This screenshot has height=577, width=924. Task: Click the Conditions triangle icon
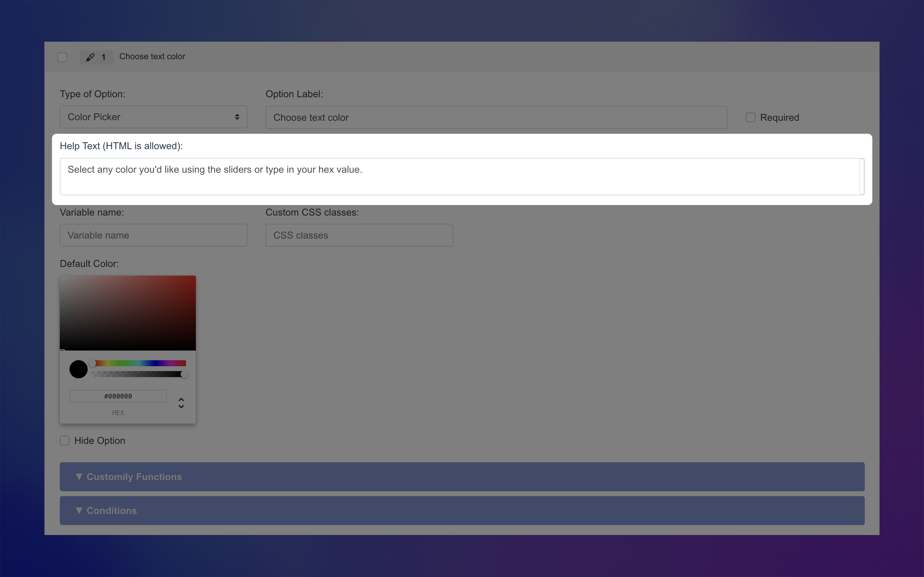coord(79,510)
